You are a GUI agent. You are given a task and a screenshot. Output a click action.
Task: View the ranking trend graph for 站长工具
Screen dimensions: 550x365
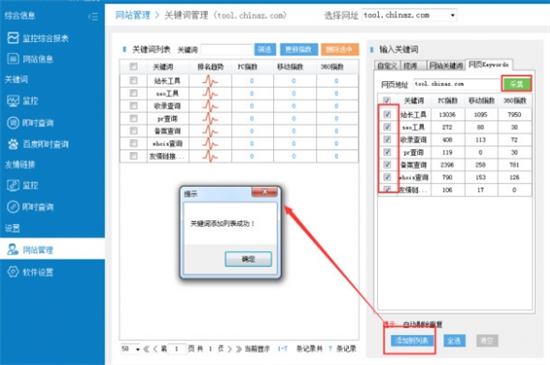coord(210,81)
